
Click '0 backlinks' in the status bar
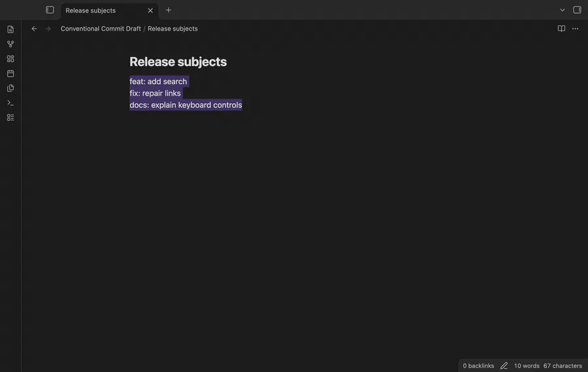[x=478, y=365]
